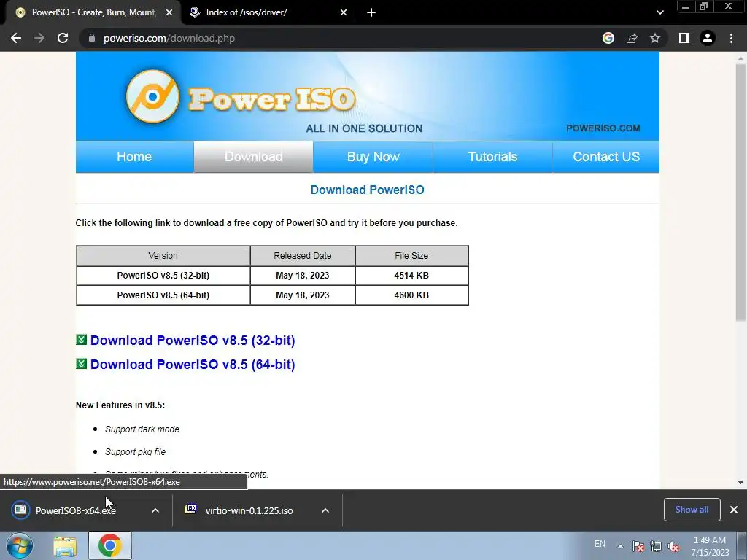The image size is (747, 560).
Task: Click the 4600 KB file size cell
Action: [x=411, y=295]
